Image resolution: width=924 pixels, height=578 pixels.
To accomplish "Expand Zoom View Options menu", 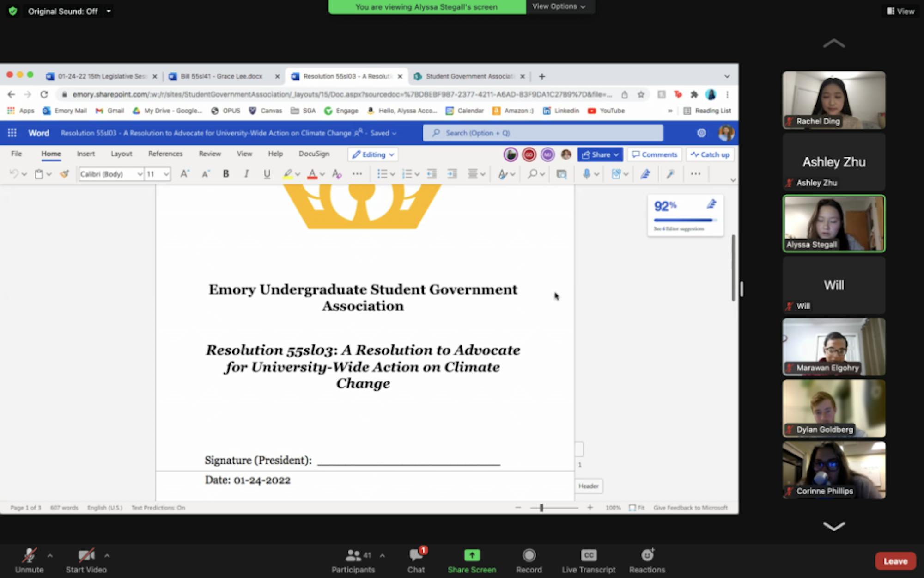I will [x=559, y=6].
